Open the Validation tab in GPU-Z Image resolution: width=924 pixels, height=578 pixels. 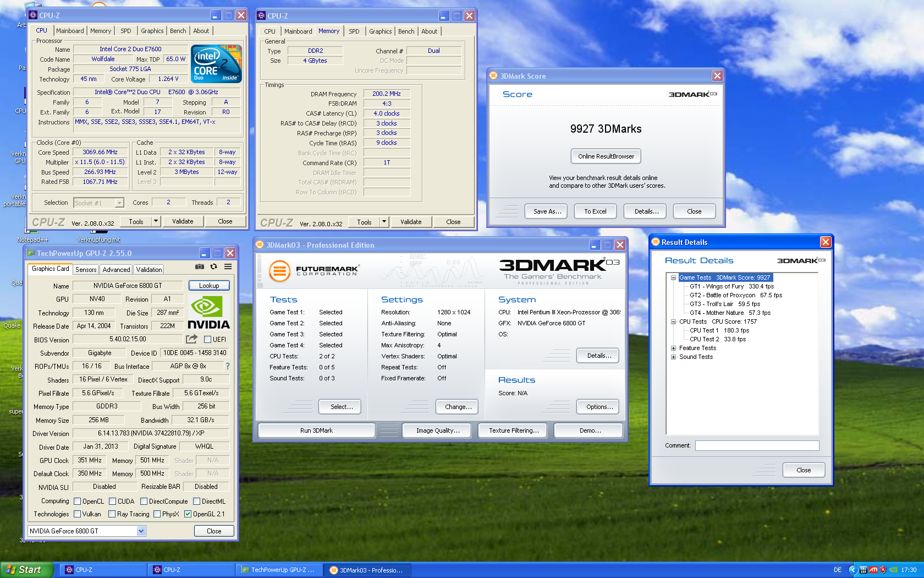click(149, 270)
